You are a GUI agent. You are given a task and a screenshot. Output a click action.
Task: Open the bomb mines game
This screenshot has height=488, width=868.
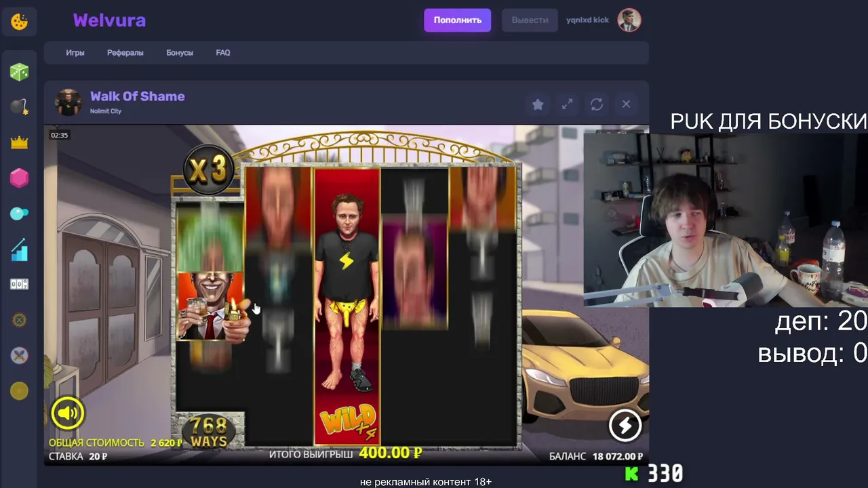[x=19, y=107]
